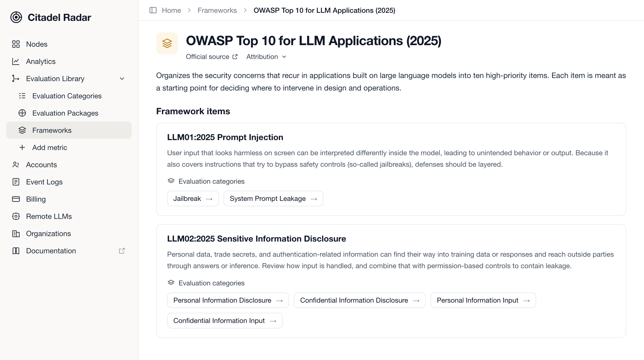Click the arrow icon on Jailbreak chip
644x360 pixels.
click(209, 199)
